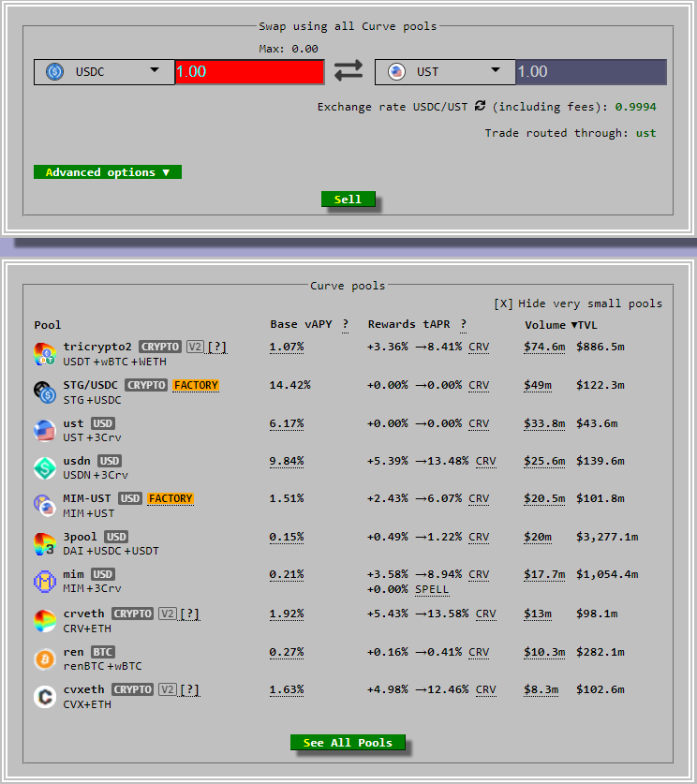Click the UST coin icon in selector
The height and width of the screenshot is (784, 697).
396,72
